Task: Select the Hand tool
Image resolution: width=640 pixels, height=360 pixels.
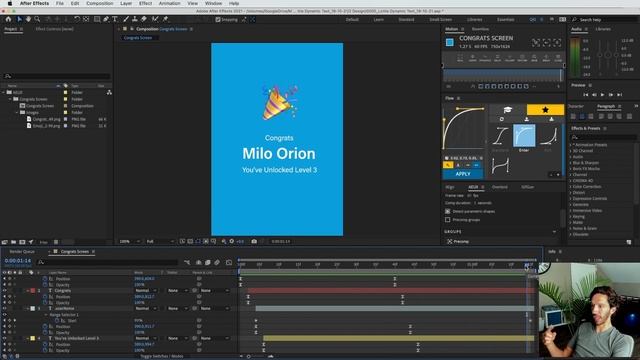Action: pos(28,19)
